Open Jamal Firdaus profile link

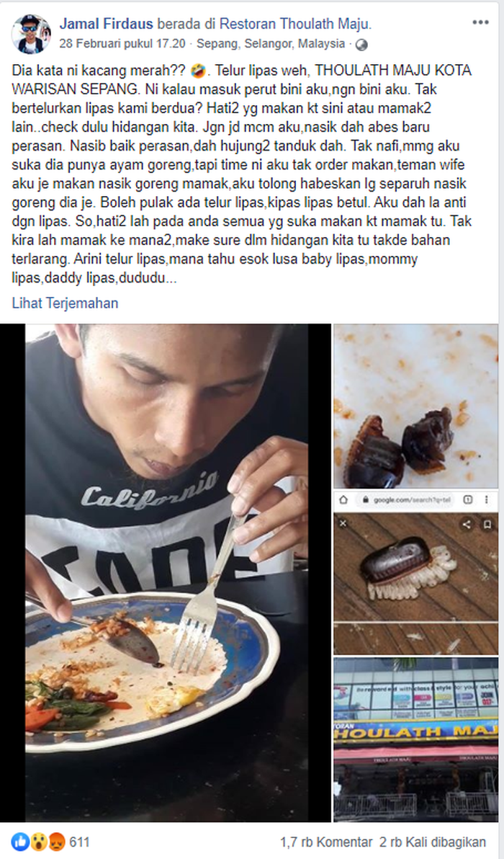[x=107, y=24]
